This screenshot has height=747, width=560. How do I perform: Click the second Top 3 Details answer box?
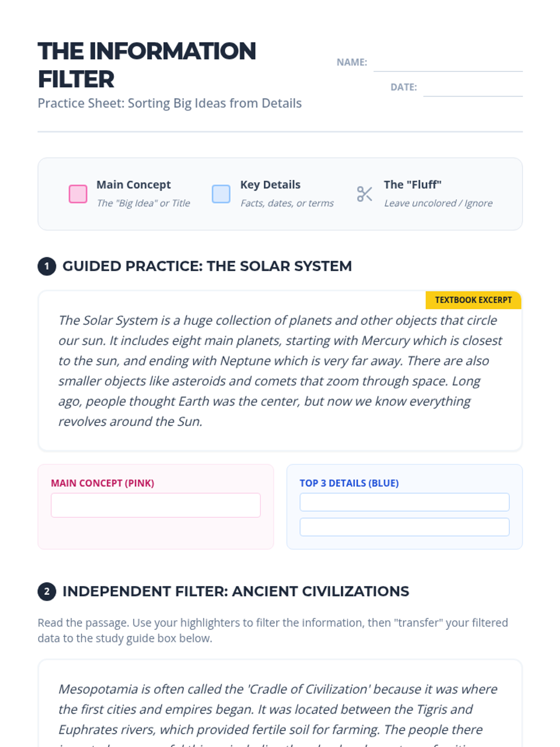pos(405,527)
